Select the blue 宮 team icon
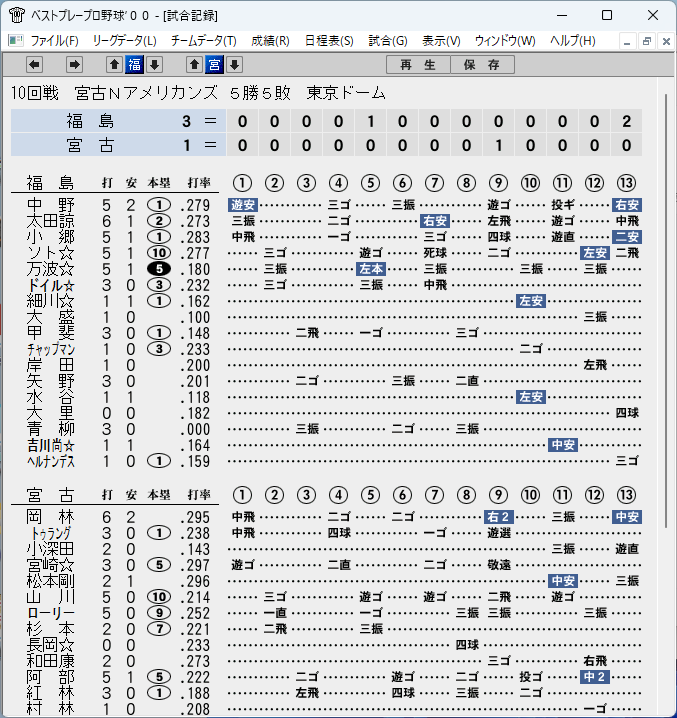Screen dimensions: 677x718 (x=214, y=65)
